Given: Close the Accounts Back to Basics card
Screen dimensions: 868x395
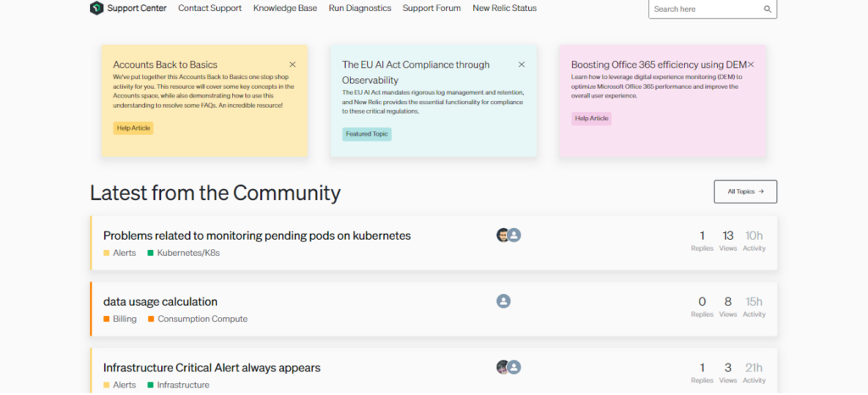Looking at the screenshot, I should (292, 64).
